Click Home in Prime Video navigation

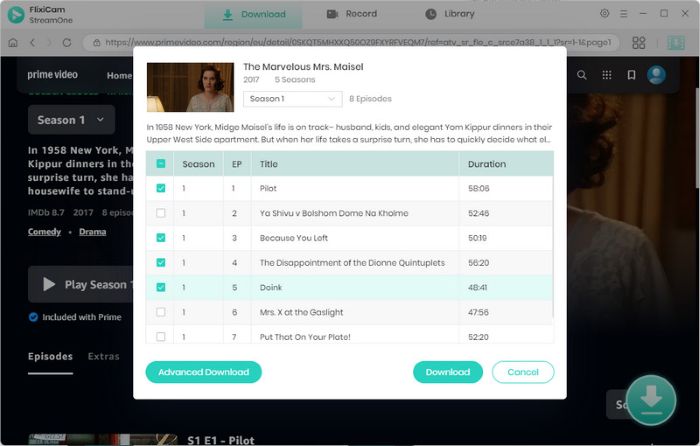pos(119,75)
